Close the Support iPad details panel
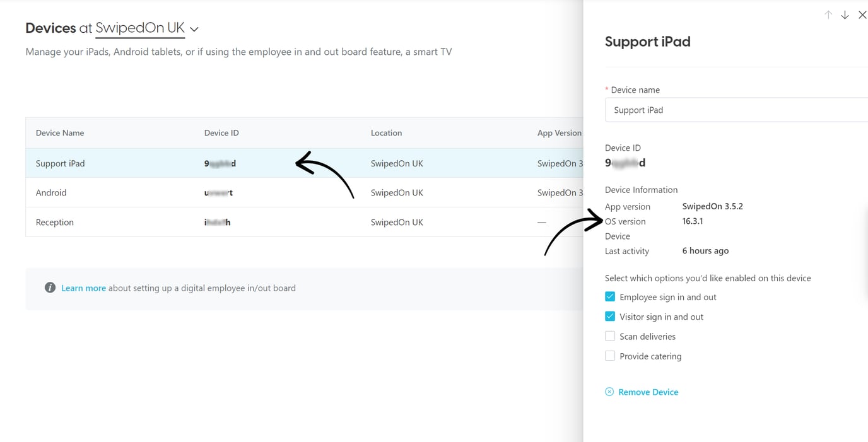 pos(862,15)
